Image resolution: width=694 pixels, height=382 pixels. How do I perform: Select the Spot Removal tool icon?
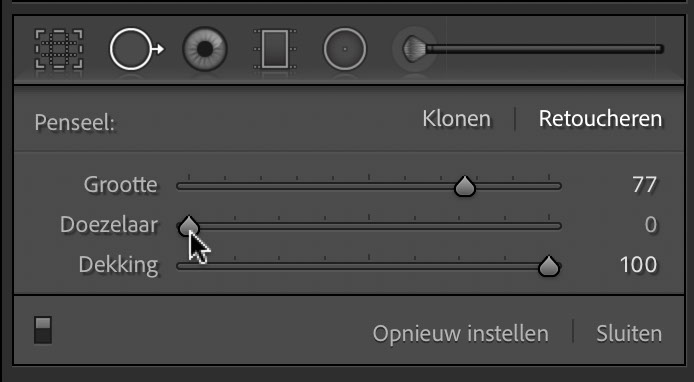pyautogui.click(x=136, y=49)
